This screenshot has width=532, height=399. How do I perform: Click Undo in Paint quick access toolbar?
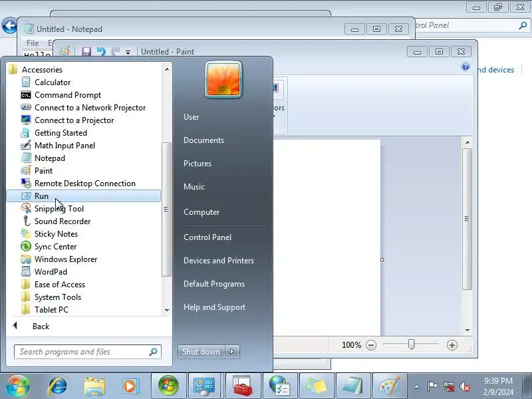pos(101,52)
